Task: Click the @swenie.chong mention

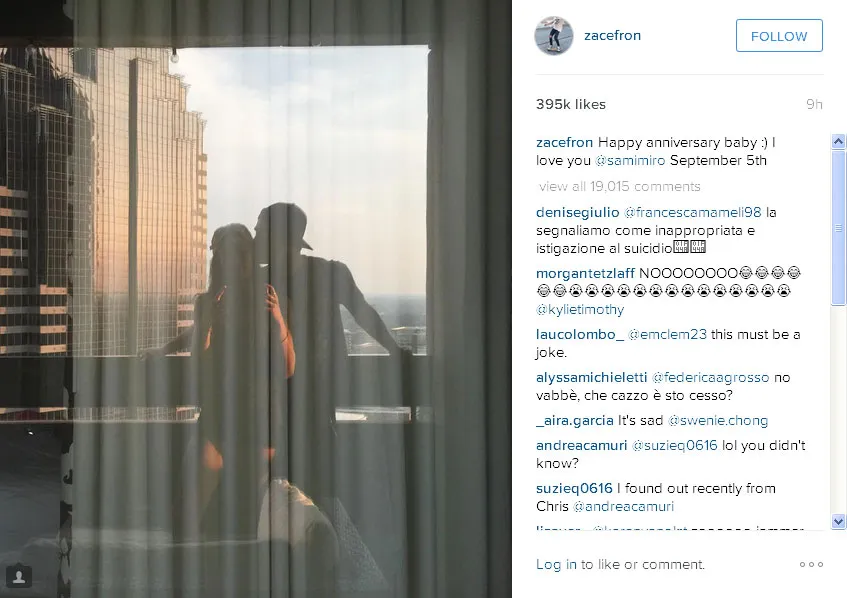Action: coord(717,420)
